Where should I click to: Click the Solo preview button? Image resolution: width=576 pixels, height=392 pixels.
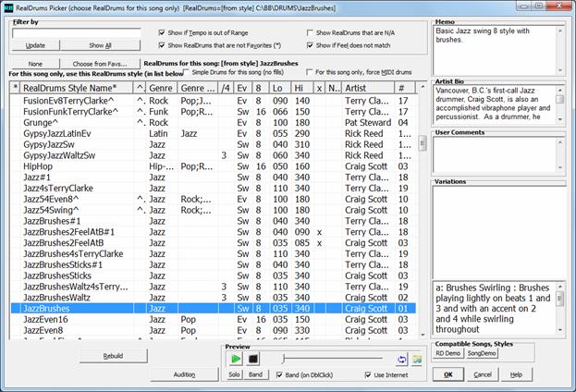pyautogui.click(x=234, y=374)
